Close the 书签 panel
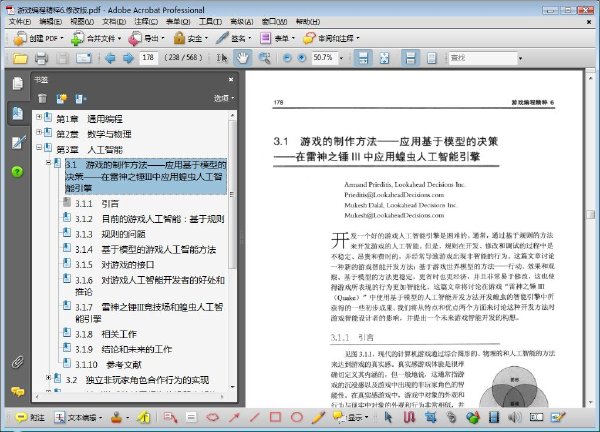Viewport: 600px width, 432px height. point(231,80)
